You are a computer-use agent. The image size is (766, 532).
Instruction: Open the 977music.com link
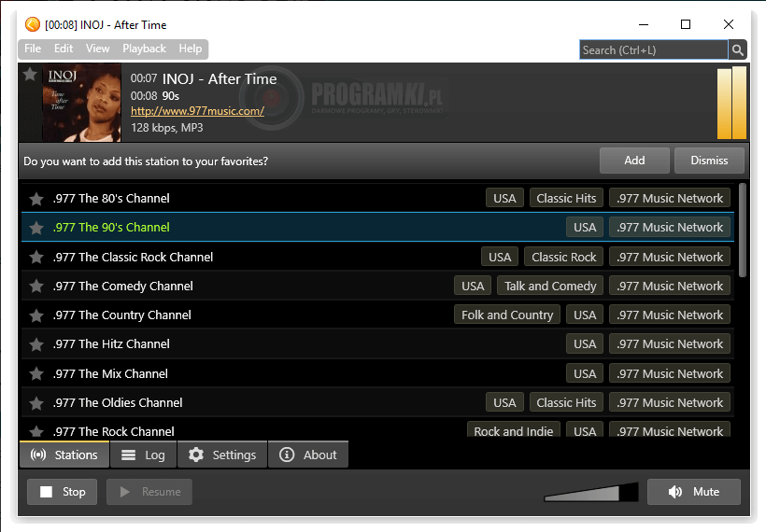pyautogui.click(x=197, y=111)
